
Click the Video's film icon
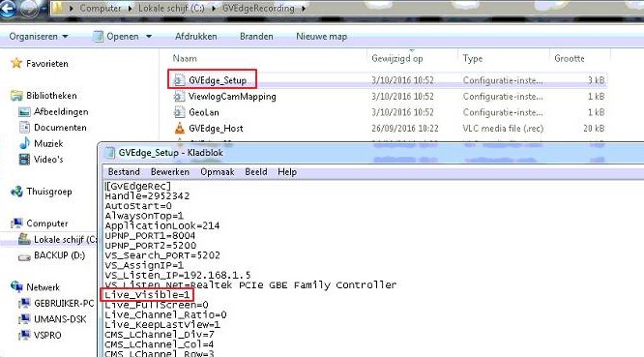click(x=24, y=159)
